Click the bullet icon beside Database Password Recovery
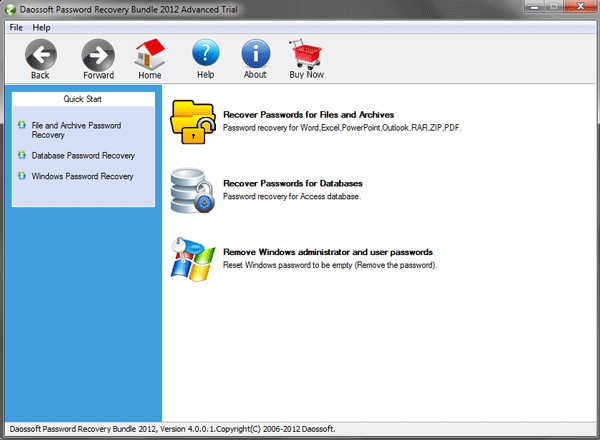 (22, 155)
